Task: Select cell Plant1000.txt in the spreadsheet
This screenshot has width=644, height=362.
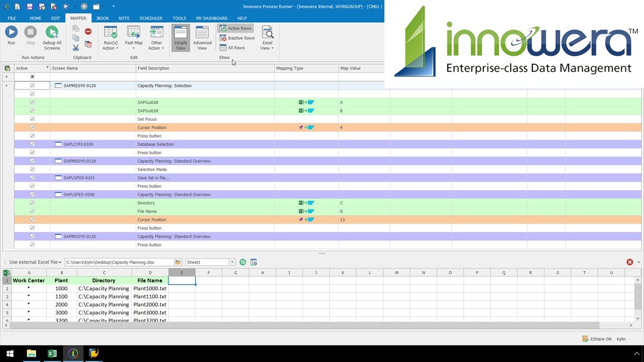Action: pyautogui.click(x=150, y=289)
